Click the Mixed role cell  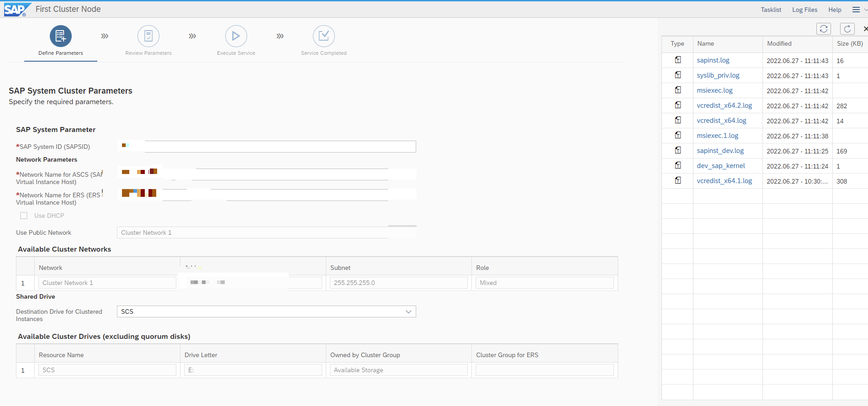(x=545, y=283)
